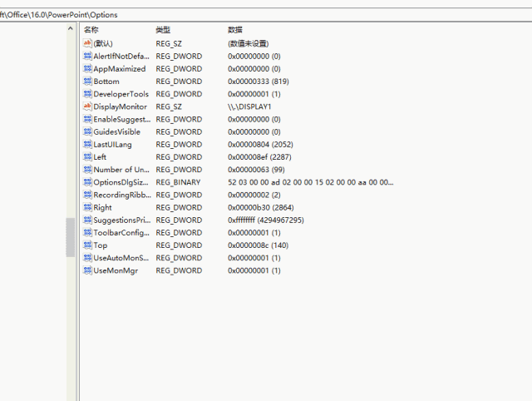Select the DeveloperTools value name

(121, 94)
